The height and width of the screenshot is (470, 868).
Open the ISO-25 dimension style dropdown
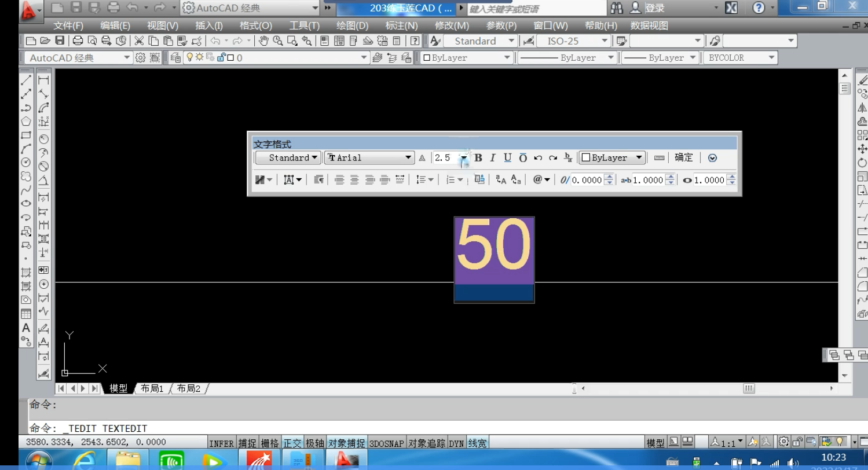click(604, 41)
